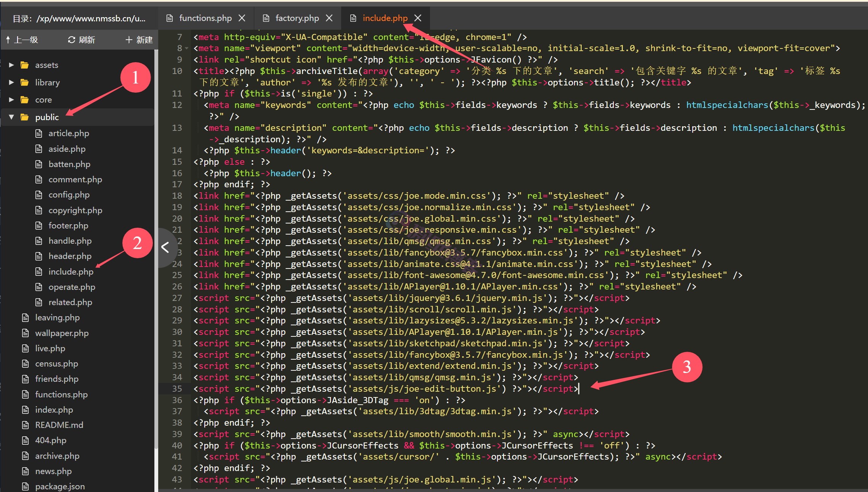Expand the library folder arrow
Viewport: 868px width, 492px height.
click(x=11, y=82)
